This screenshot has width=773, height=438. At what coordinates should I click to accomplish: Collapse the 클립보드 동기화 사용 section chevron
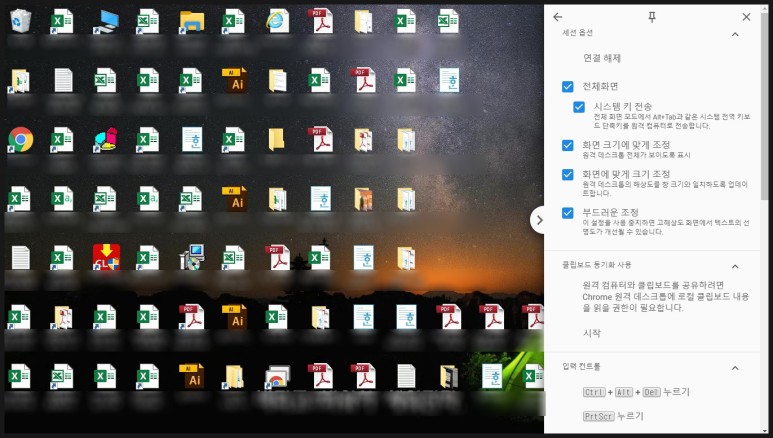pos(735,266)
